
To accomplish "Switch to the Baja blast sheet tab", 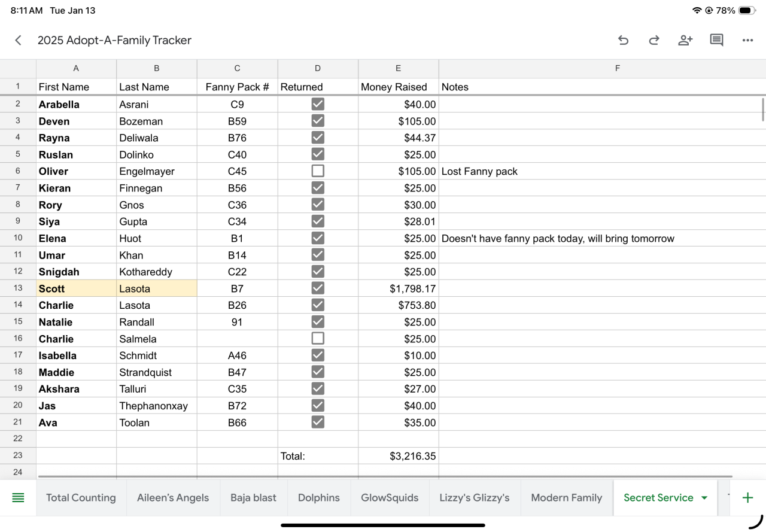I will [x=253, y=497].
